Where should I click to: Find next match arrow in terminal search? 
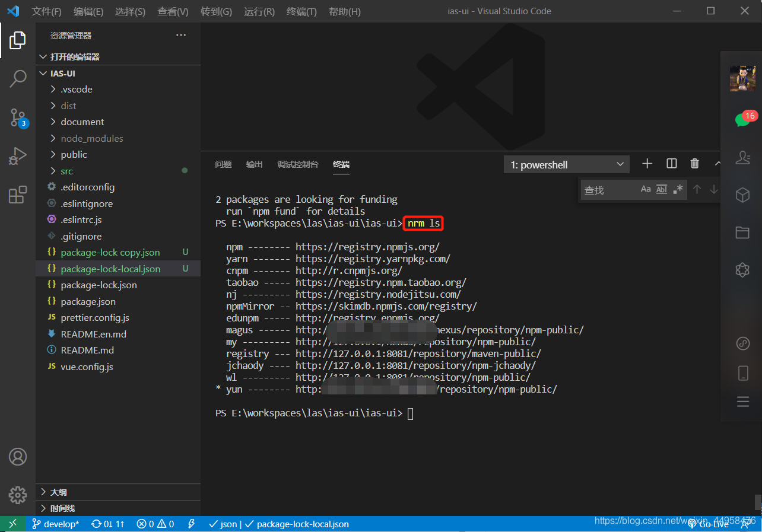(714, 189)
